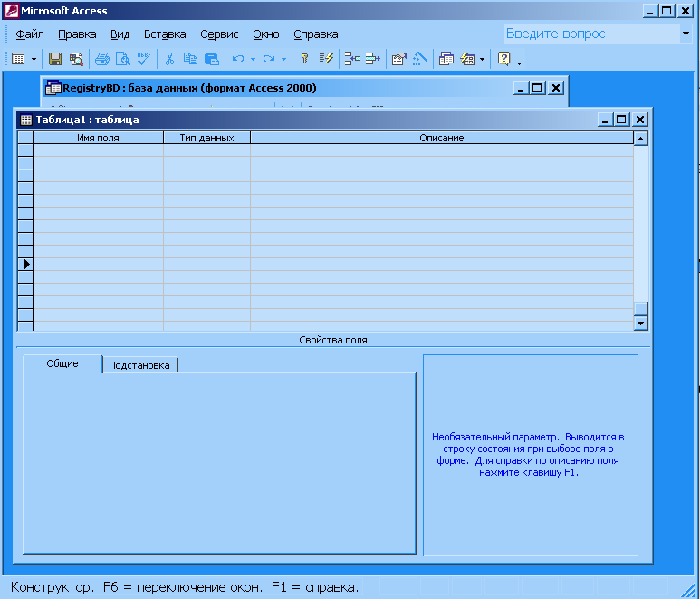Open the New Object dropdown arrow
Screen dimensions: 700x599
(482, 59)
